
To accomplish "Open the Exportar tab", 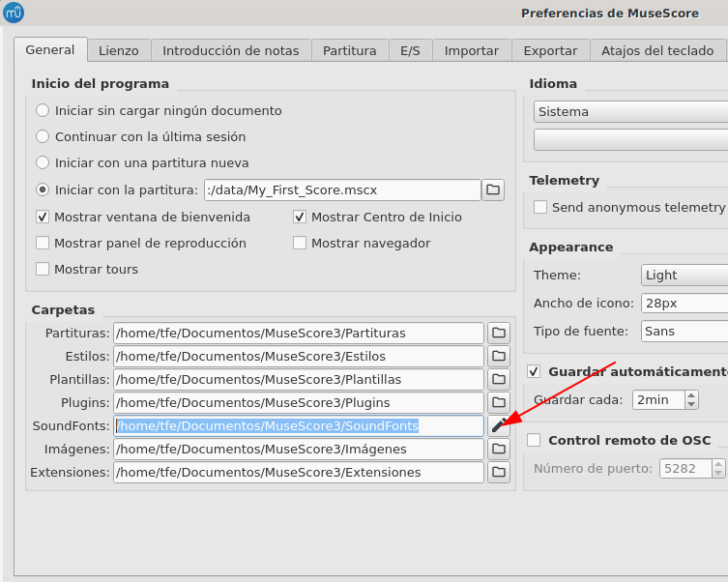I will coord(551,50).
